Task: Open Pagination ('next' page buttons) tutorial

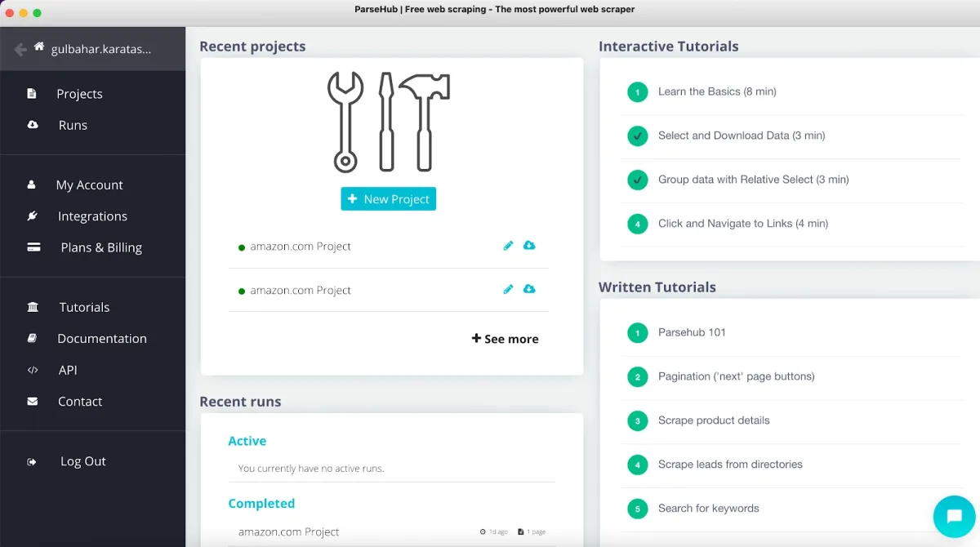Action: (x=737, y=376)
